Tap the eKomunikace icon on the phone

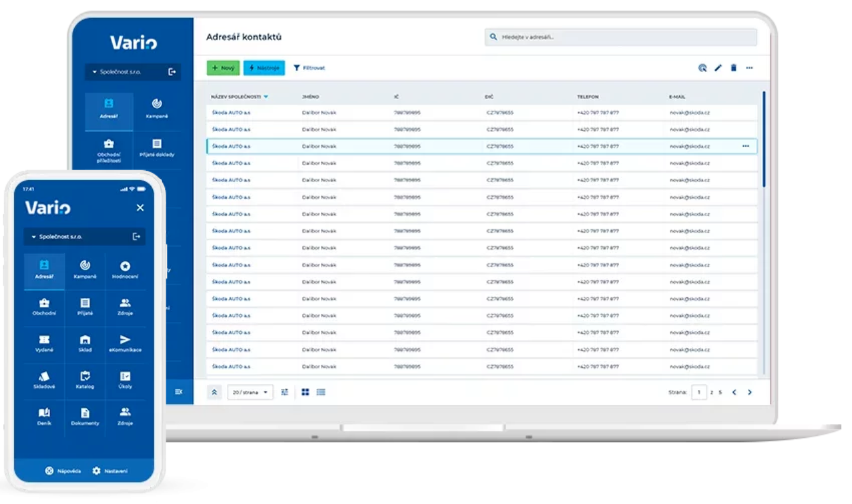tap(126, 344)
